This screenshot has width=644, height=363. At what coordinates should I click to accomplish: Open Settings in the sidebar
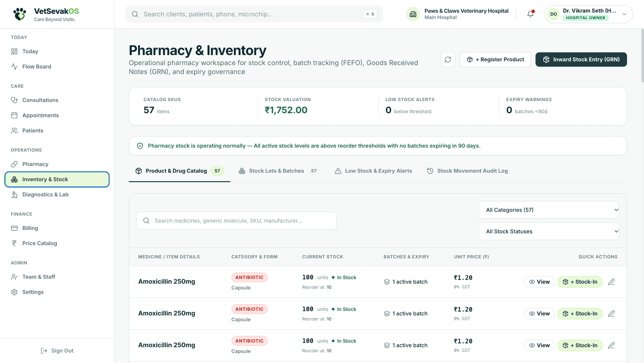[57, 292]
